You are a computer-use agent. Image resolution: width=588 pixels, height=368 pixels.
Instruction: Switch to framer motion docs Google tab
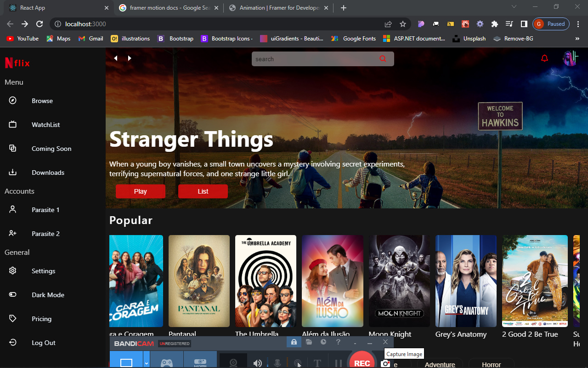169,8
